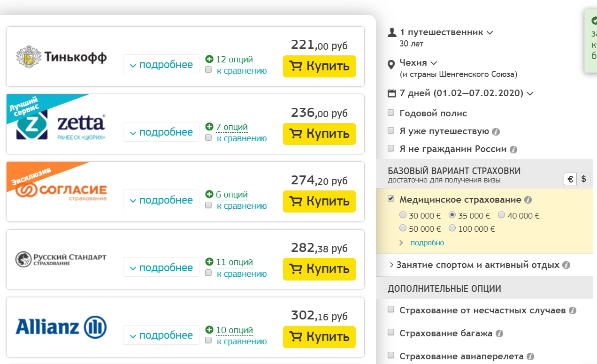Click info icon beside Я уже путешествую
The width and height of the screenshot is (597, 364).
[x=496, y=132]
